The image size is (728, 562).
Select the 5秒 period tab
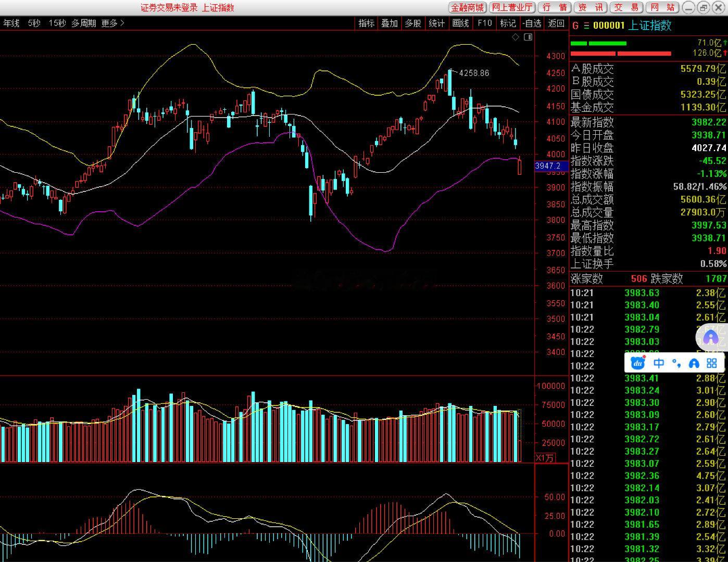pyautogui.click(x=34, y=23)
